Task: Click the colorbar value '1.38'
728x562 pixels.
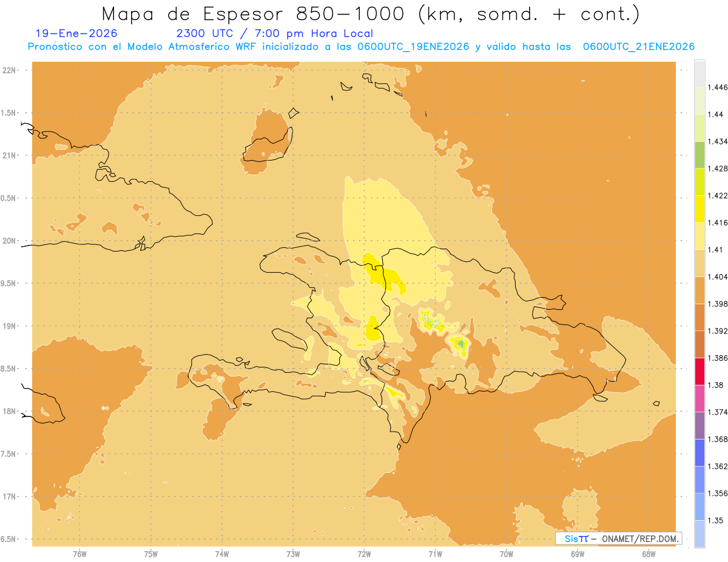Action: pos(715,385)
